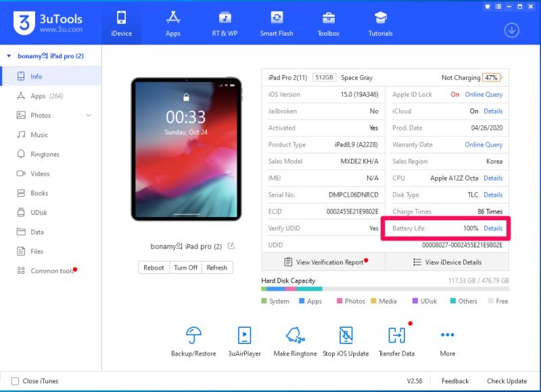Click the Others teal legend swatch
The width and height of the screenshot is (541, 392).
click(453, 301)
